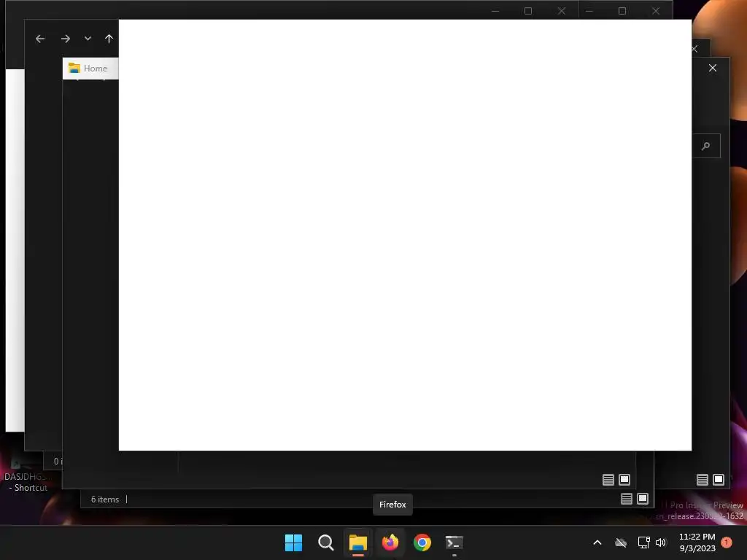Launch Firefox from the taskbar
The height and width of the screenshot is (560, 747).
pos(390,542)
